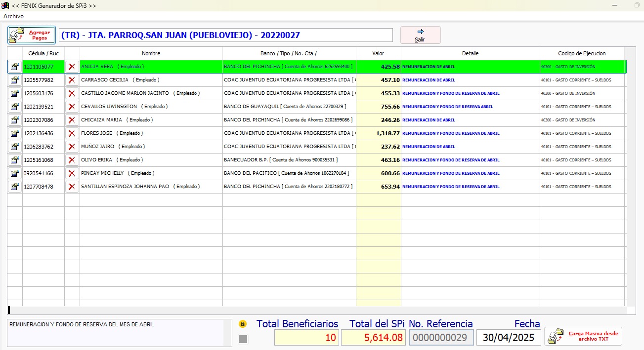Click the No. Referencia field

[441, 338]
